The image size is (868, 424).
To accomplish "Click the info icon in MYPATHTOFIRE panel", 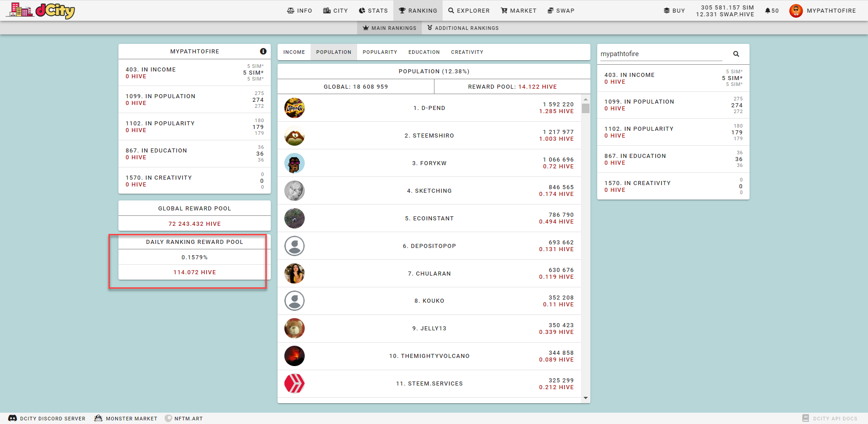I will tap(263, 52).
